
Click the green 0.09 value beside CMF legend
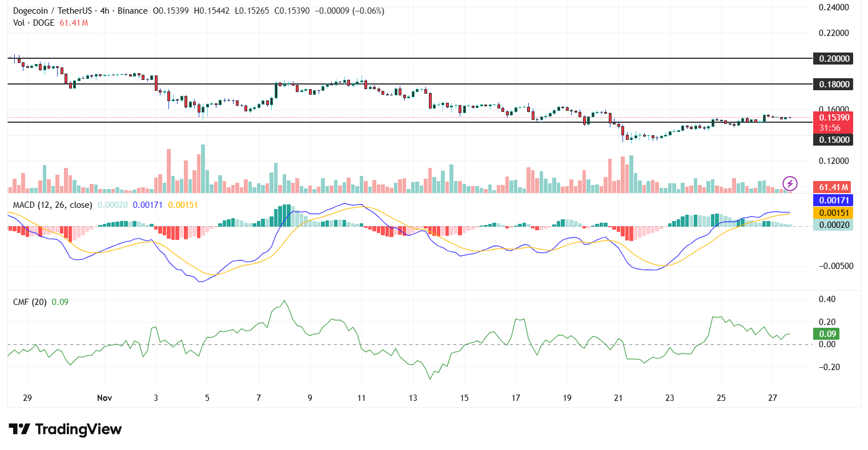pyautogui.click(x=60, y=302)
